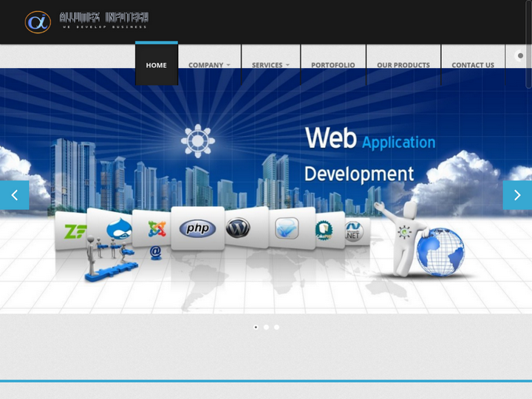532x399 pixels.
Task: Advance to next slide with right arrow
Action: 517,195
